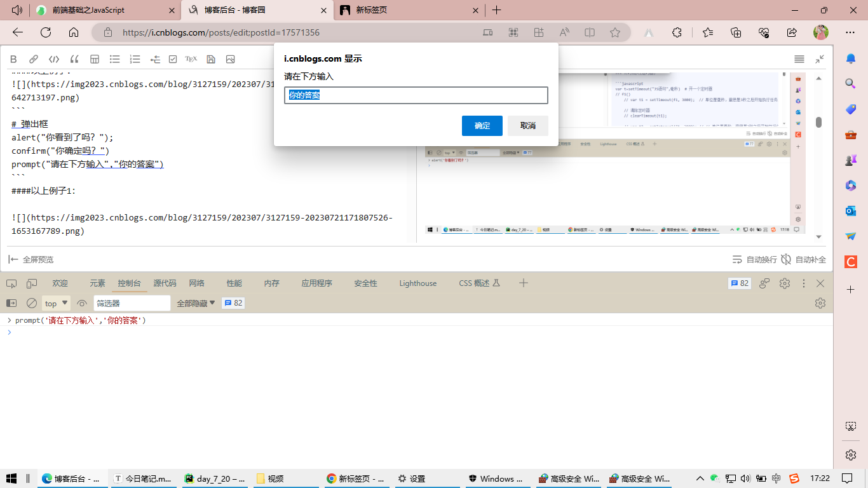Switch to the Elements tab in DevTools

point(97,283)
